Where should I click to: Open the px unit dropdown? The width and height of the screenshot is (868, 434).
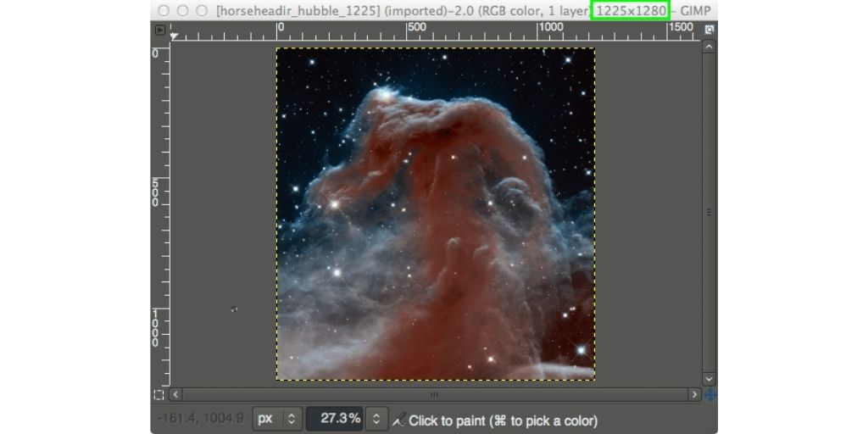point(277,419)
